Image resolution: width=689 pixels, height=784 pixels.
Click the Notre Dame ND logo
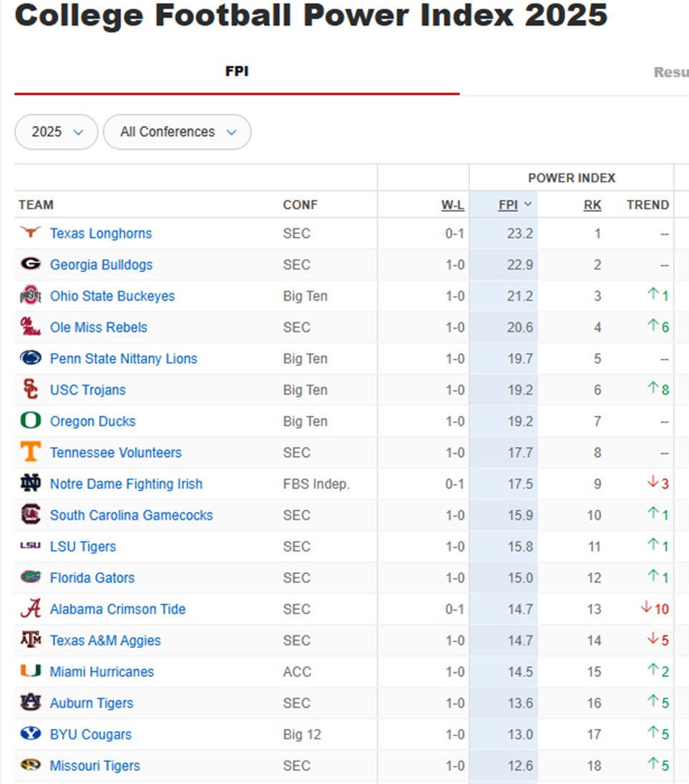point(31,483)
